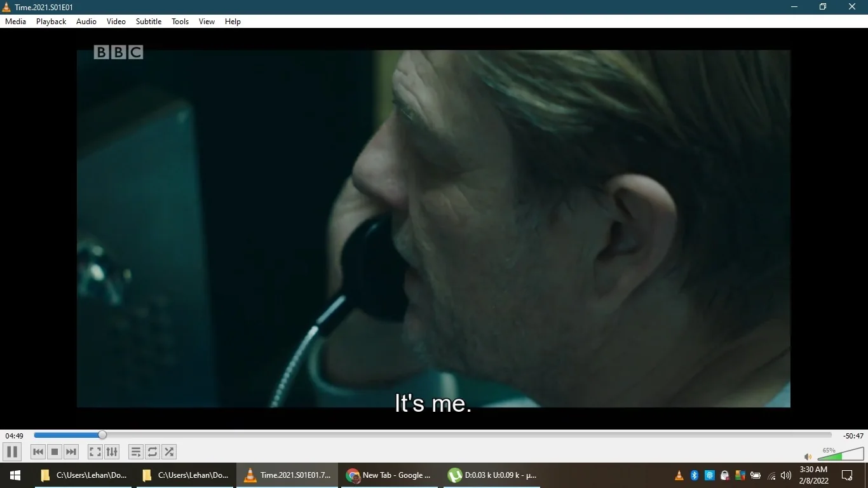
Task: Open uTorrent from the taskbar
Action: tap(491, 475)
